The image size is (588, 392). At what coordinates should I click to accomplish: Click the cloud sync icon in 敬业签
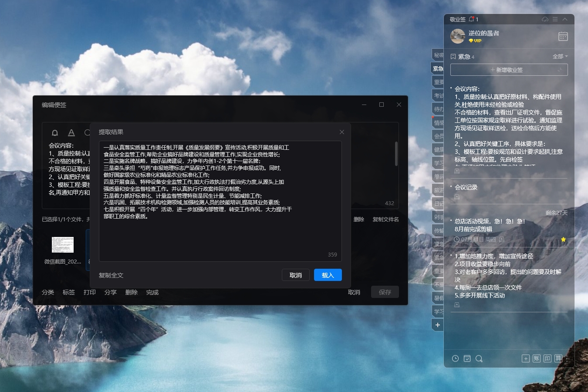click(x=545, y=19)
